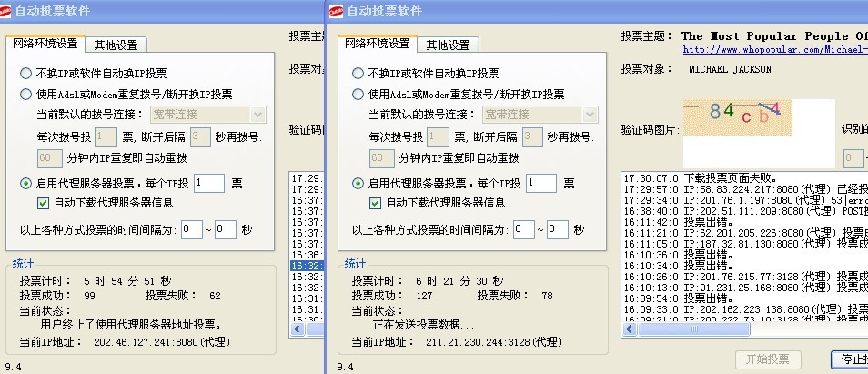Select log row with IP 62.201.205.226:8080
The height and width of the screenshot is (374, 868).
tap(744, 233)
